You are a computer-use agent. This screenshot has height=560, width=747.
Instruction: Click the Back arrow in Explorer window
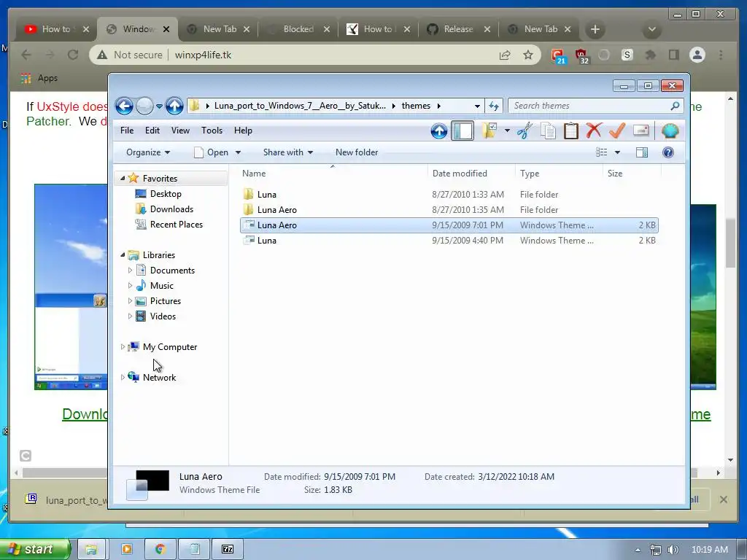coord(124,106)
